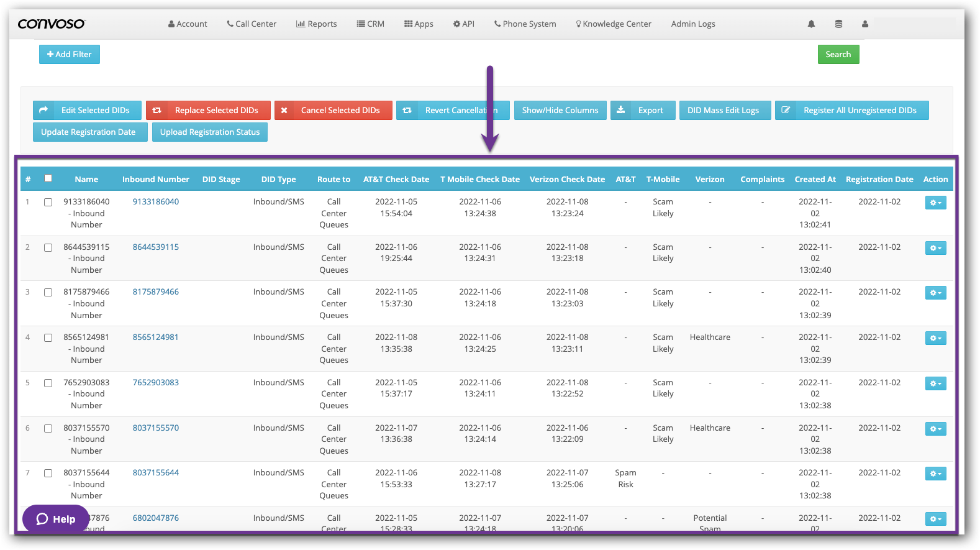The image size is (980, 550).
Task: Click the database stack icon in header
Action: (838, 24)
